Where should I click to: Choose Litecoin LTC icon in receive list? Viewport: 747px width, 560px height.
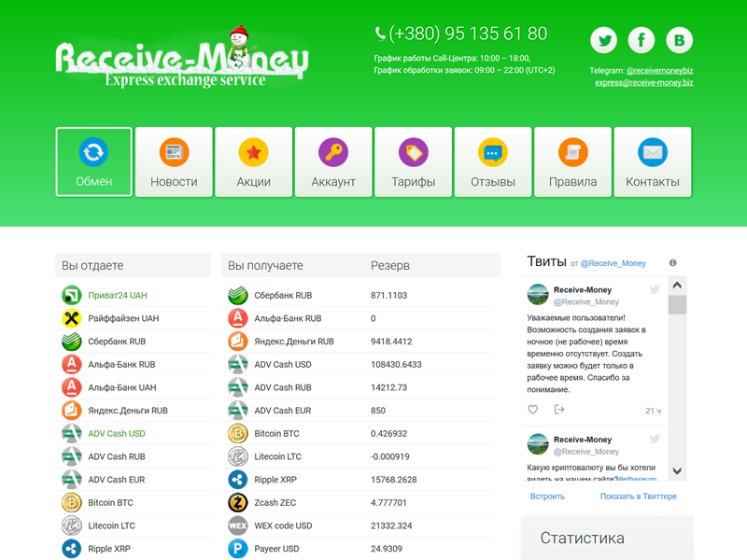coord(238,456)
